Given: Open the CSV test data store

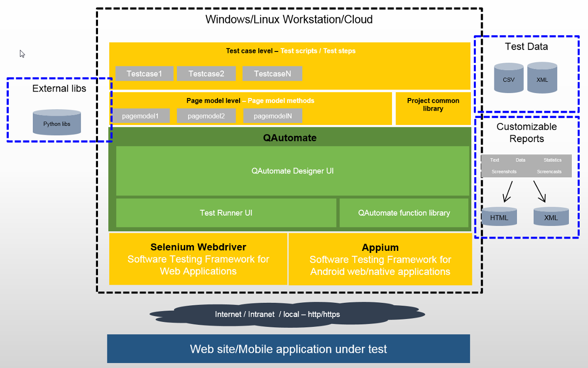Looking at the screenshot, I should [x=509, y=78].
